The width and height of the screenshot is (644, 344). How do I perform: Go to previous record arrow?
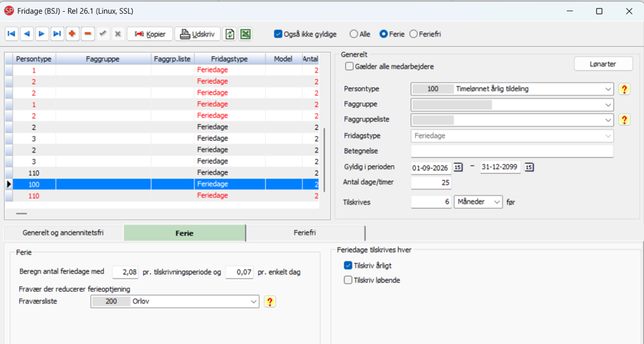tap(26, 34)
